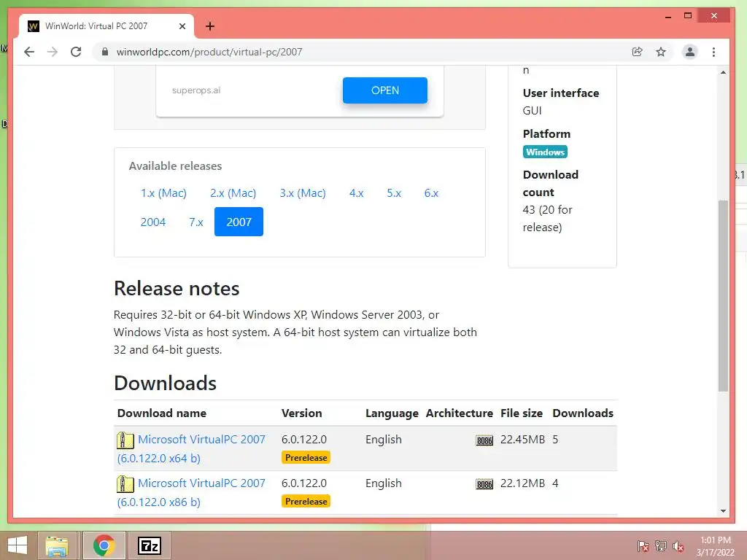The height and width of the screenshot is (560, 747).
Task: Click the Windows platform badge
Action: coord(545,152)
